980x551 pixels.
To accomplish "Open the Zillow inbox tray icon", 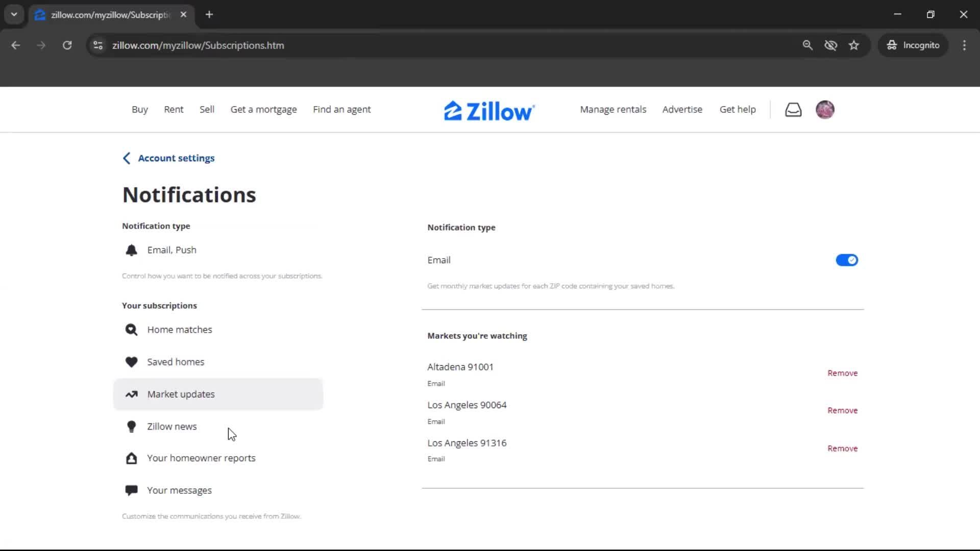I will [x=793, y=110].
